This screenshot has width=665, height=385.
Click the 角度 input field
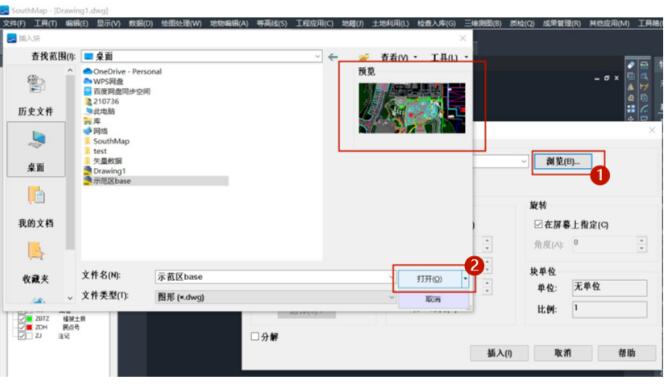click(x=605, y=244)
